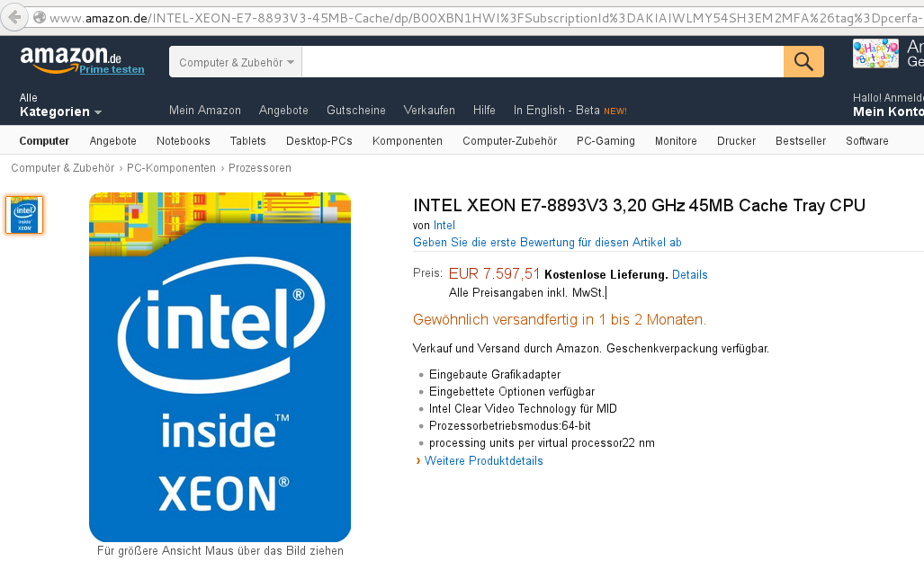Select the Intel Xeon product thumbnail
Viewport: 924px width, 588px height.
[x=24, y=215]
